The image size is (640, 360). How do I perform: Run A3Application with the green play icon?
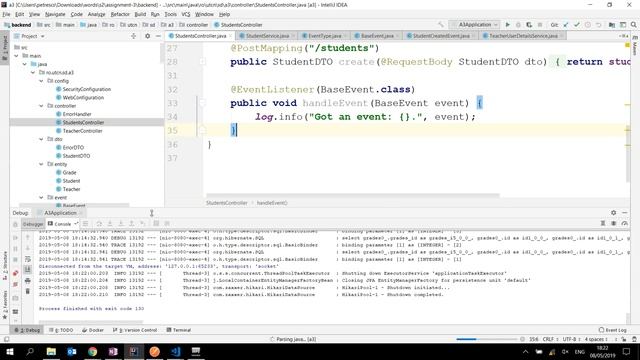tap(507, 25)
